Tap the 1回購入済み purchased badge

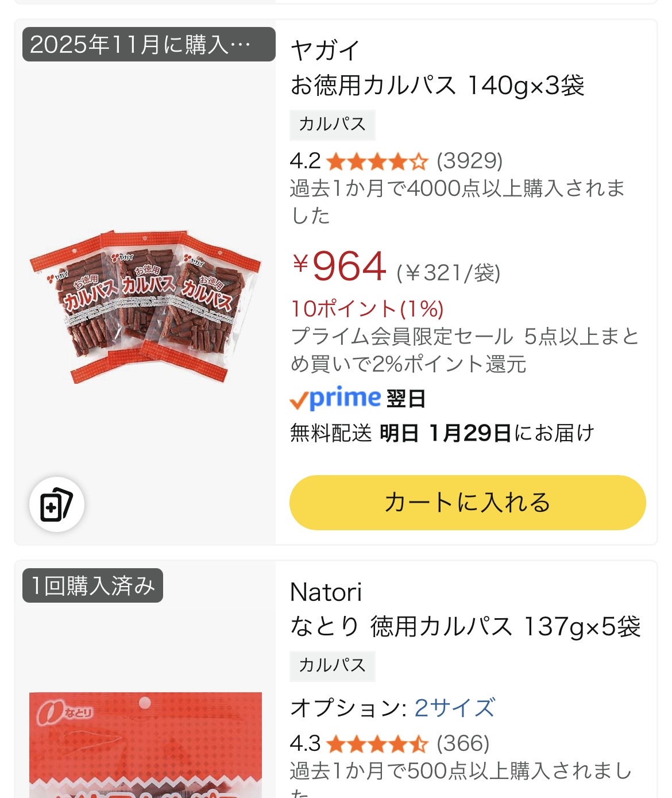(92, 586)
